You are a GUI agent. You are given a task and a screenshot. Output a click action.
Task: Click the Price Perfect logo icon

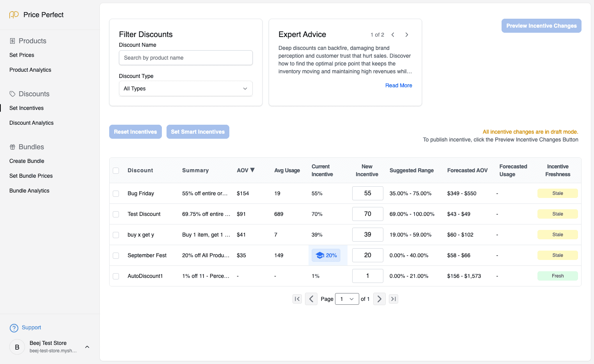point(14,14)
